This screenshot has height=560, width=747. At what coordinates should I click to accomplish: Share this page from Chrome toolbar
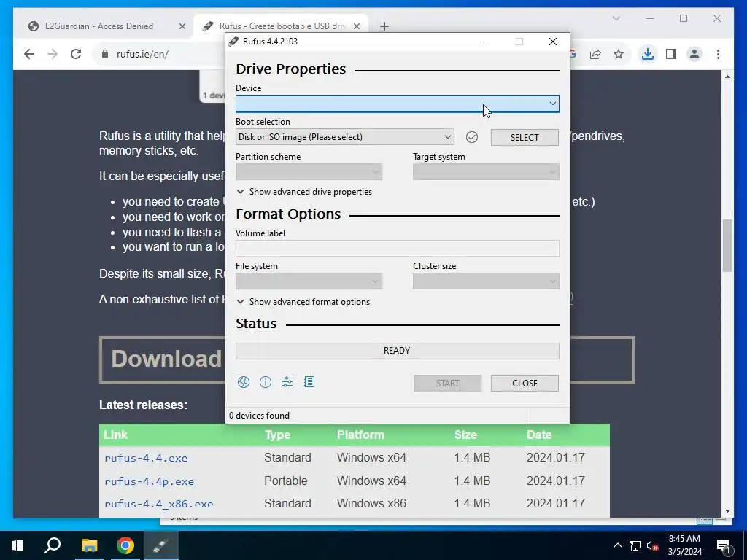[x=595, y=54]
